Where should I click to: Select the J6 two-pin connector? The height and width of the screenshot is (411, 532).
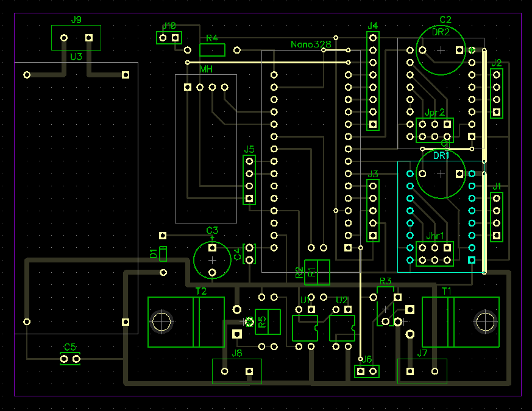pos(367,371)
